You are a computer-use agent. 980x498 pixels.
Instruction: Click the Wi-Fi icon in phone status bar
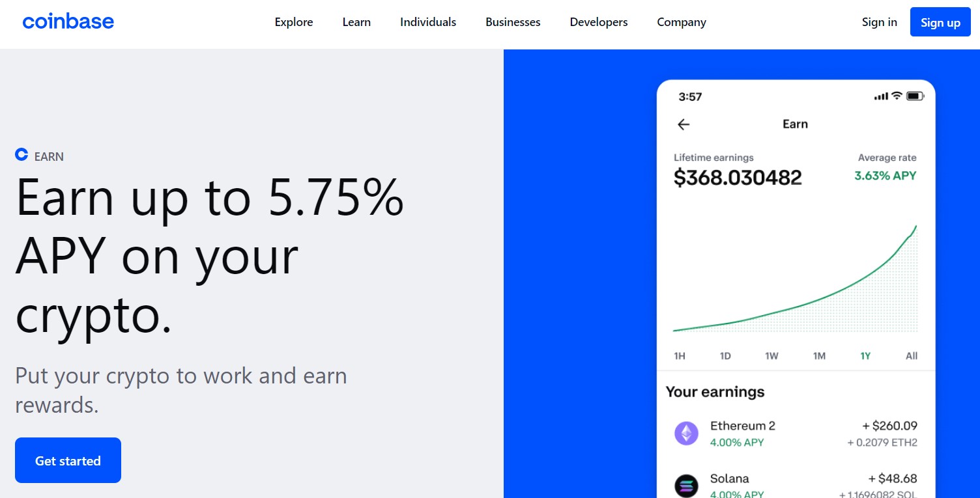click(897, 96)
